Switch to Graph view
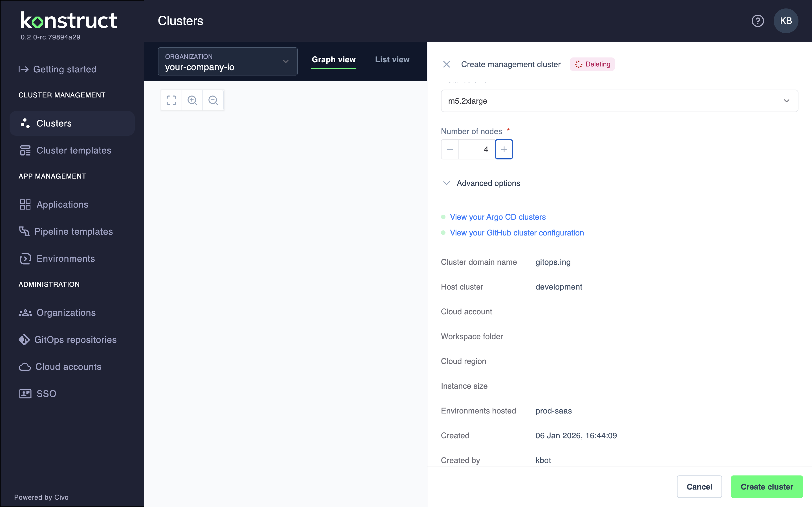Screen dimensions: 812x507 point(334,59)
